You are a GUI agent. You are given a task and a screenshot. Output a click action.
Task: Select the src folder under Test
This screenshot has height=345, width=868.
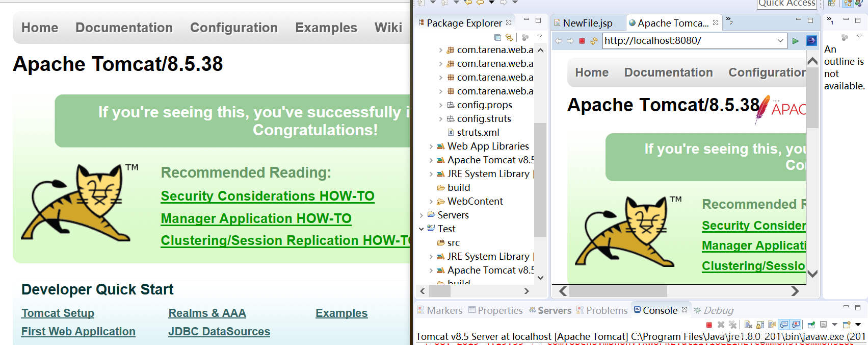click(x=449, y=243)
